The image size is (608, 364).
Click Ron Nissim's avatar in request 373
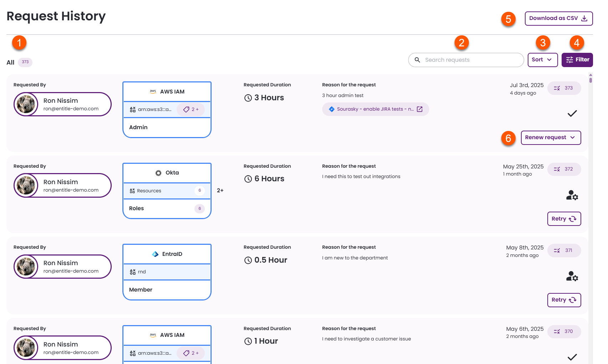tap(26, 104)
